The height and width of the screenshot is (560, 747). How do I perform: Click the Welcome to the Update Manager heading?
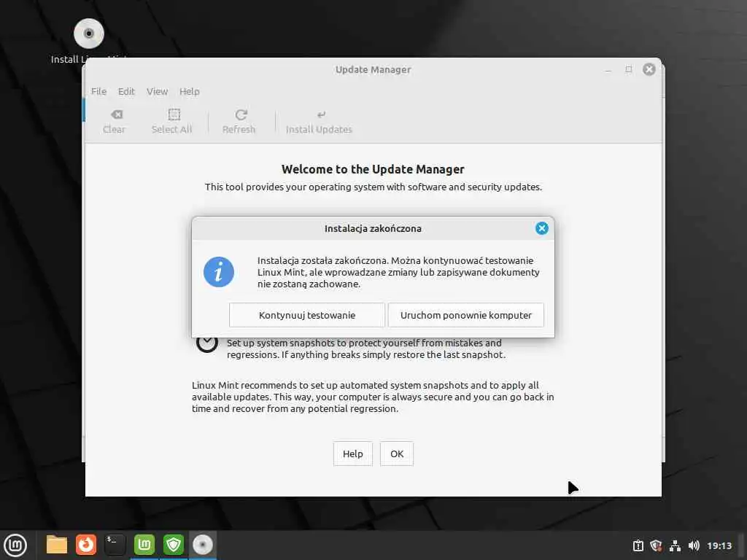[x=373, y=169]
